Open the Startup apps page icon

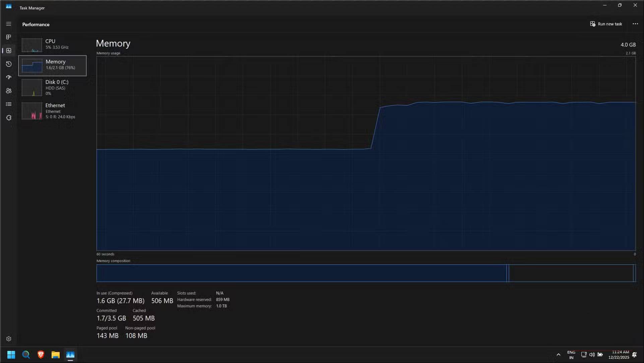click(9, 77)
